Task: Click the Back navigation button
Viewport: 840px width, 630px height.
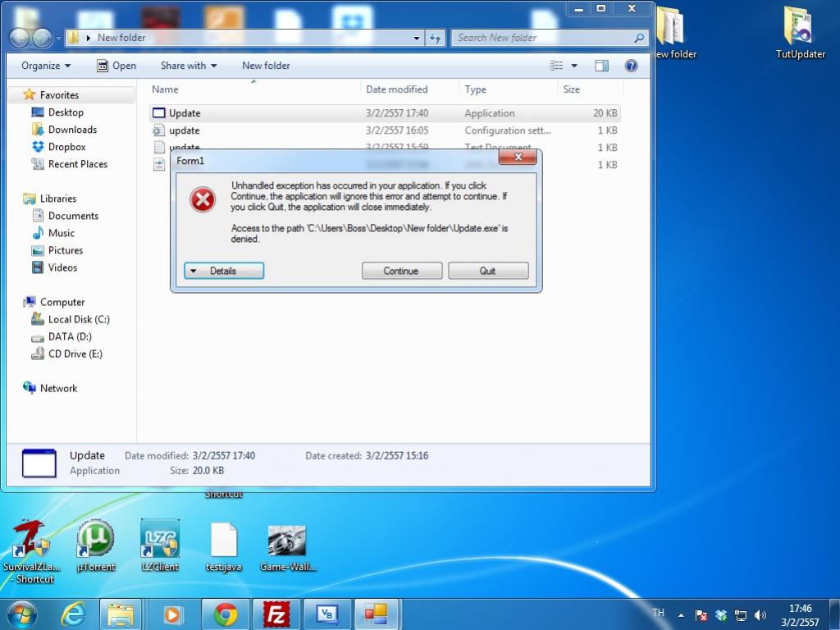Action: 20,38
